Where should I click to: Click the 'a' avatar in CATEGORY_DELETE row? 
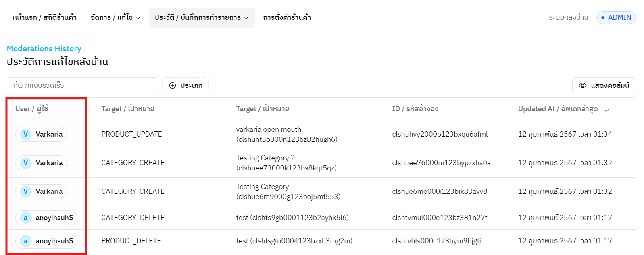26,218
